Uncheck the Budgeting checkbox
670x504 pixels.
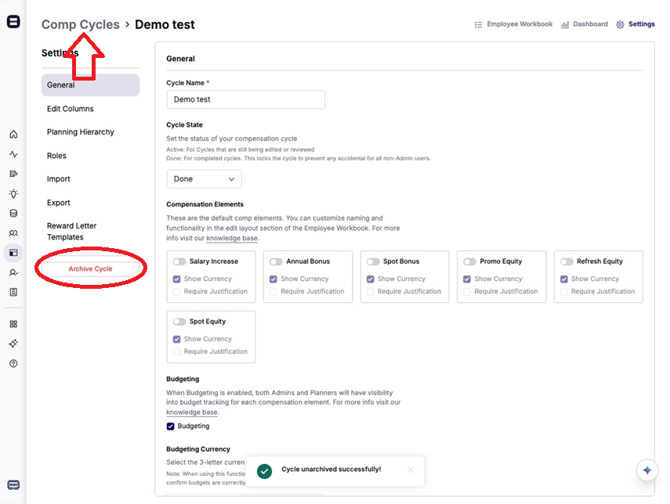[x=171, y=426]
